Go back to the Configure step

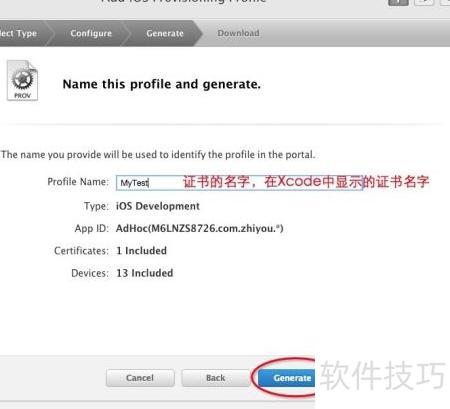click(91, 33)
